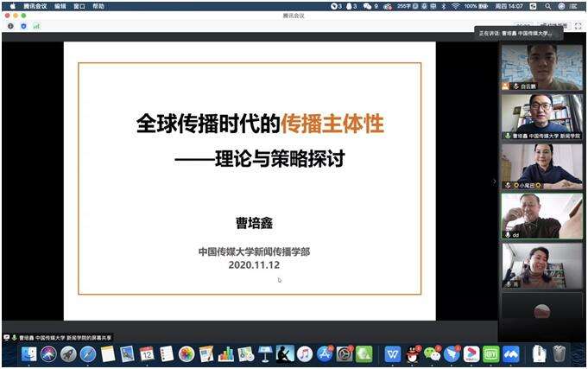Open Safari compass icon in Dock
Viewport: 588px width, 369px height.
[88, 354]
